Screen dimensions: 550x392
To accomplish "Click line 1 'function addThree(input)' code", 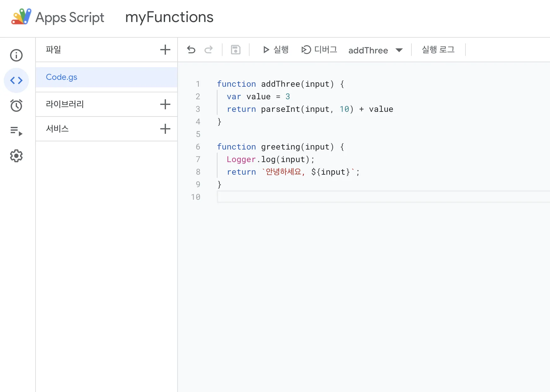I will tap(281, 84).
